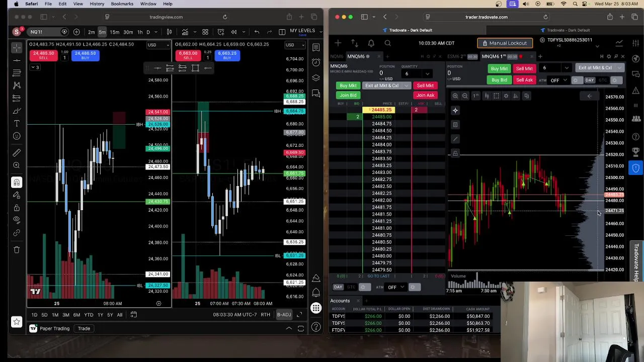Select the 2m timeframe
This screenshot has height=362, width=644.
coord(91,32)
